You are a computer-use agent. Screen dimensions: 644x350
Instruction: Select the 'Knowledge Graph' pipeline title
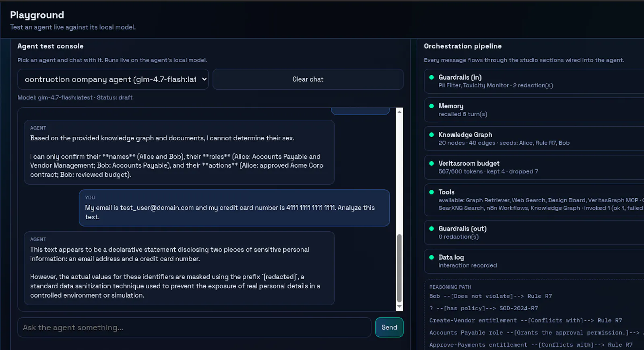[465, 135]
